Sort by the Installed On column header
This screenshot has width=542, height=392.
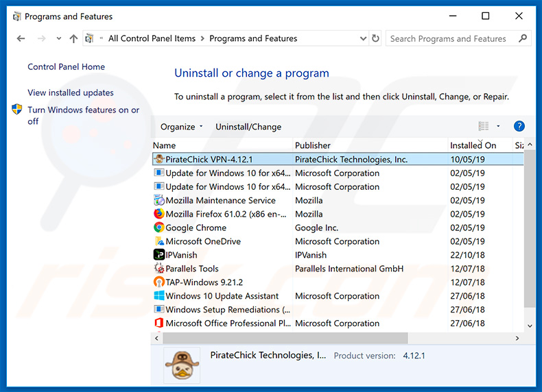point(480,145)
